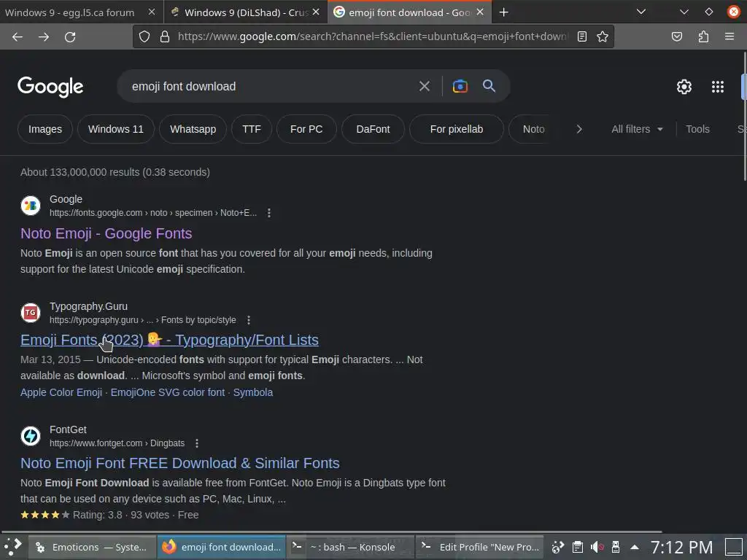Click the Google Fonts result favicon

[x=31, y=206]
